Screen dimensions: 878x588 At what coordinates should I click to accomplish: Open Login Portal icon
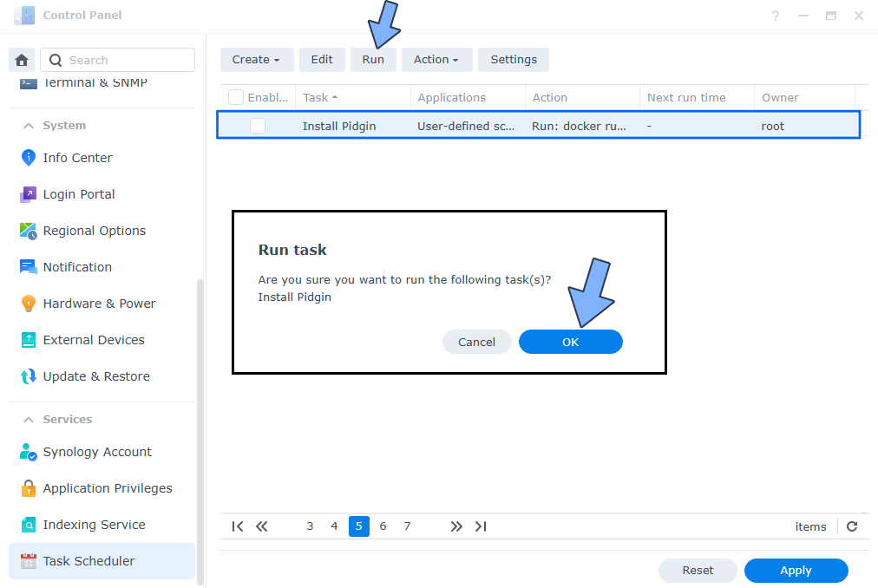[x=28, y=194]
